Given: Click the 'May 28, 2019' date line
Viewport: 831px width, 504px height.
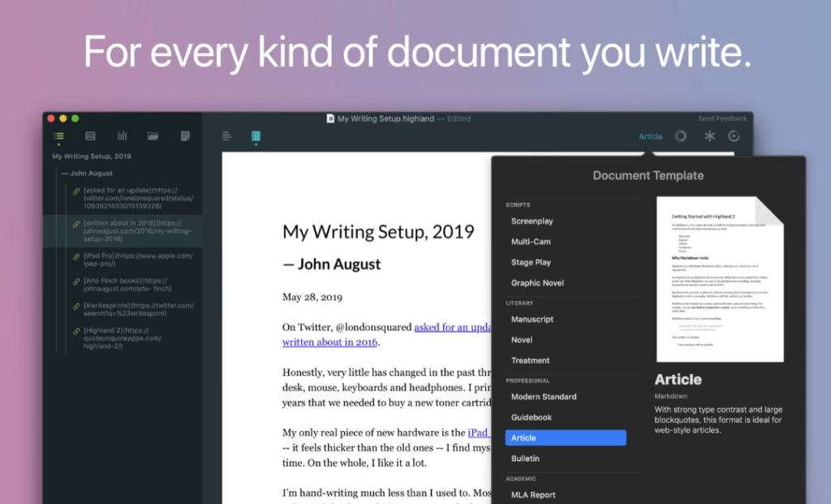Looking at the screenshot, I should (x=312, y=297).
